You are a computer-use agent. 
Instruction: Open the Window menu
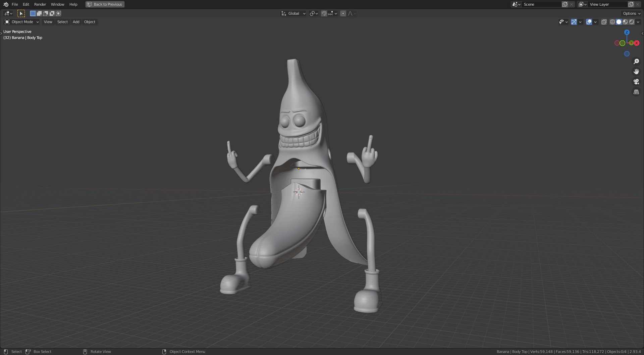[x=57, y=4]
